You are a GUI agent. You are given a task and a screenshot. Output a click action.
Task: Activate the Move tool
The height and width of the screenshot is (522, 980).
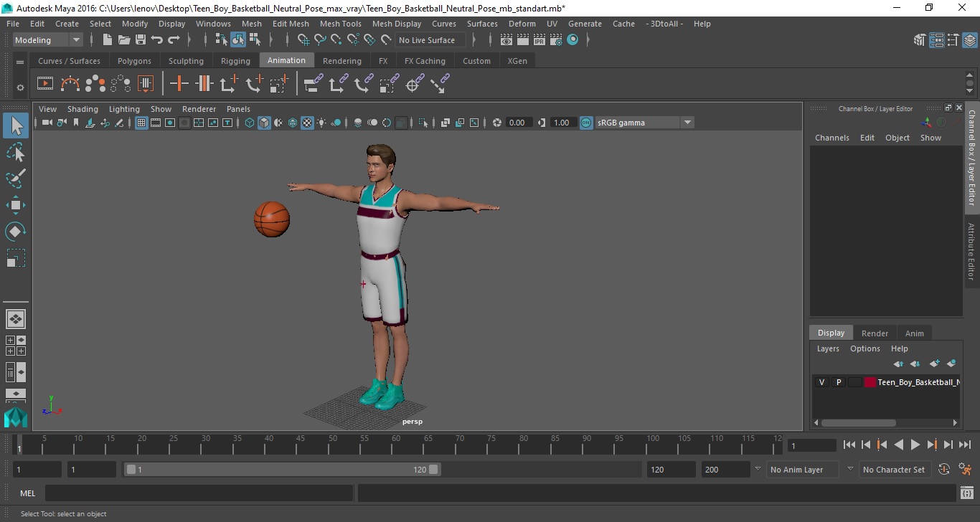(x=16, y=205)
